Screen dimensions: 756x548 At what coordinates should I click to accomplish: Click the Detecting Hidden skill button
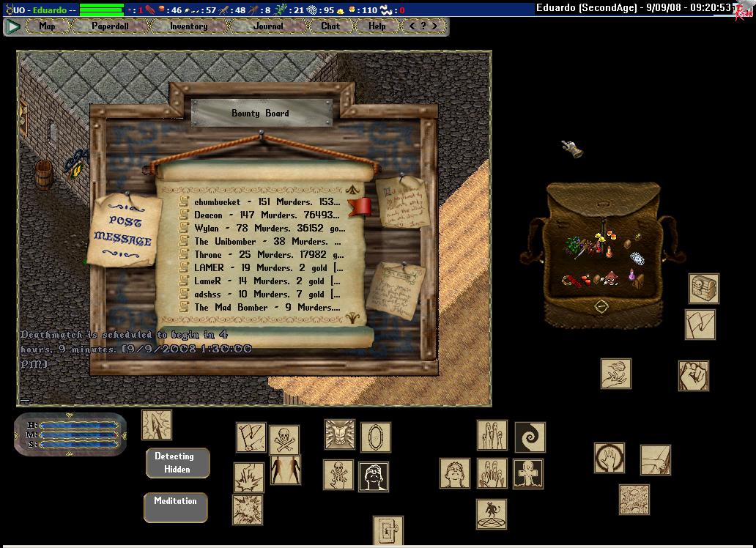tap(177, 463)
